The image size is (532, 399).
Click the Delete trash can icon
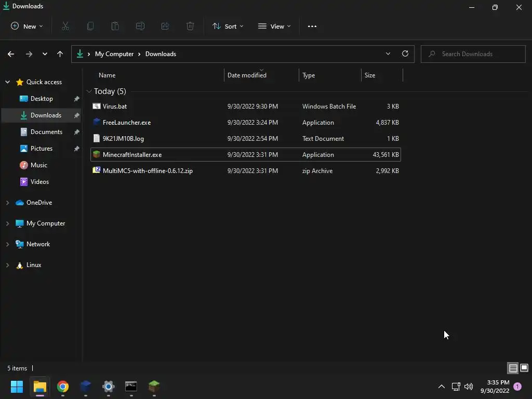190,26
